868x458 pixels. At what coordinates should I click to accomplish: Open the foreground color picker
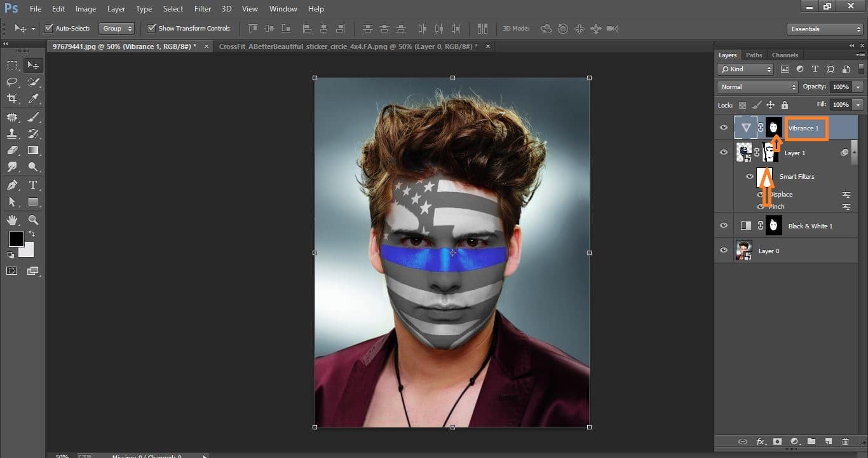pos(15,240)
